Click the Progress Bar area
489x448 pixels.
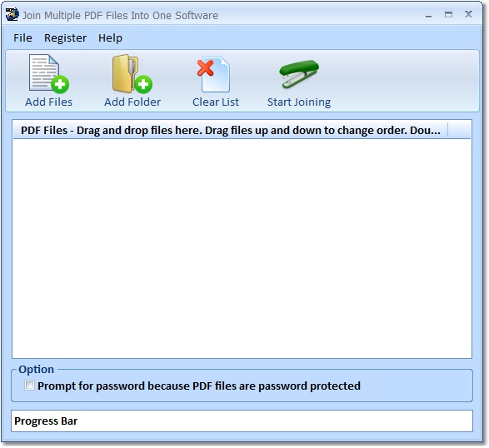point(242,421)
